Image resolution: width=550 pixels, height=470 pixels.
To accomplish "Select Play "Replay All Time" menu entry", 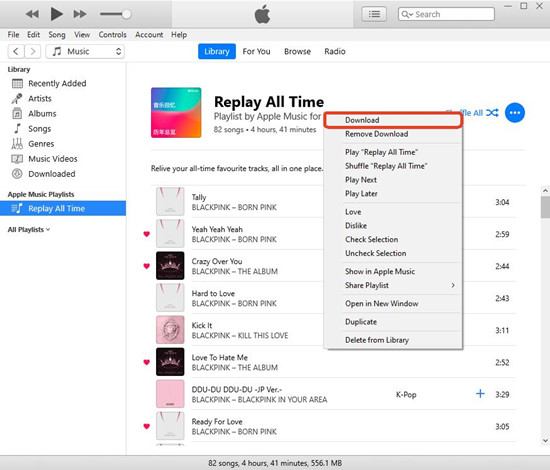I will click(x=393, y=152).
